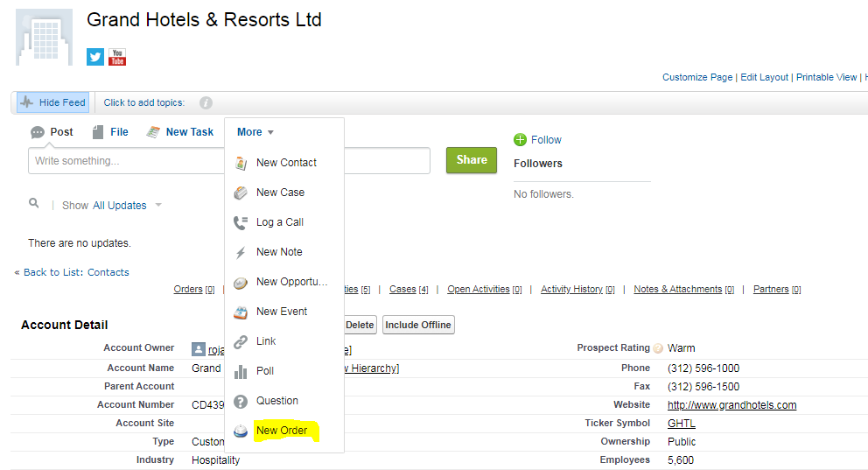Click the green Share button
This screenshot has width=868, height=470.
point(472,160)
